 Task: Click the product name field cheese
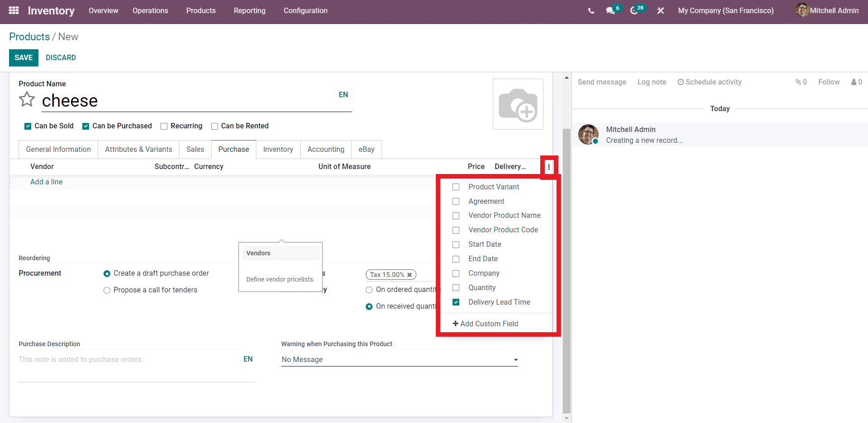[197, 101]
